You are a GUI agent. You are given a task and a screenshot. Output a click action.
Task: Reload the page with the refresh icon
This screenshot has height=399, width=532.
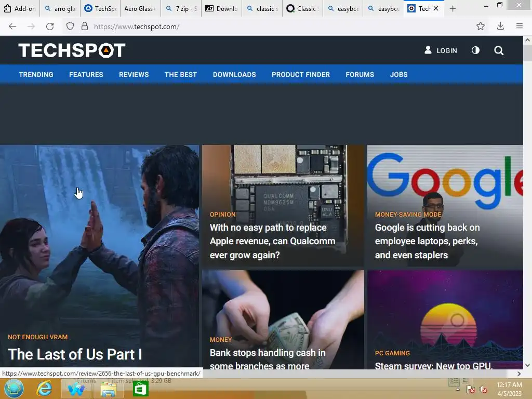click(50, 26)
